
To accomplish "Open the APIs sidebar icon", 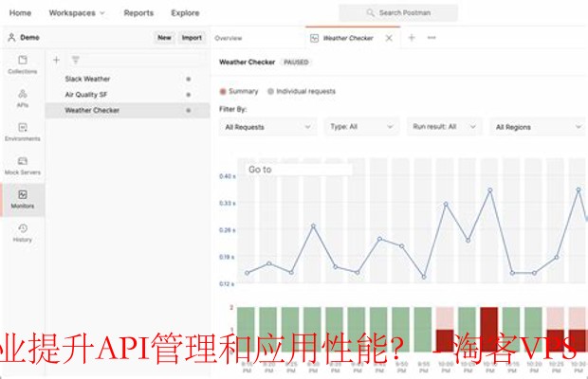I will point(22,98).
